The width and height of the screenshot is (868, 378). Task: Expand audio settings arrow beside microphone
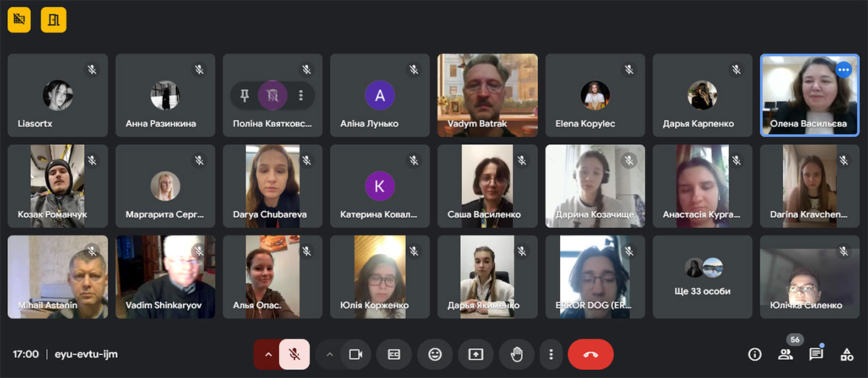click(x=268, y=354)
